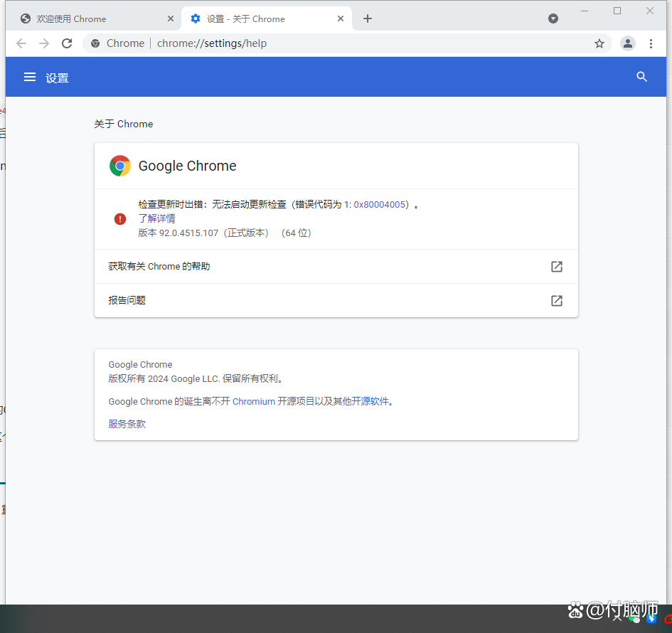Minimize the Chrome window
Image resolution: width=672 pixels, height=633 pixels.
click(585, 11)
